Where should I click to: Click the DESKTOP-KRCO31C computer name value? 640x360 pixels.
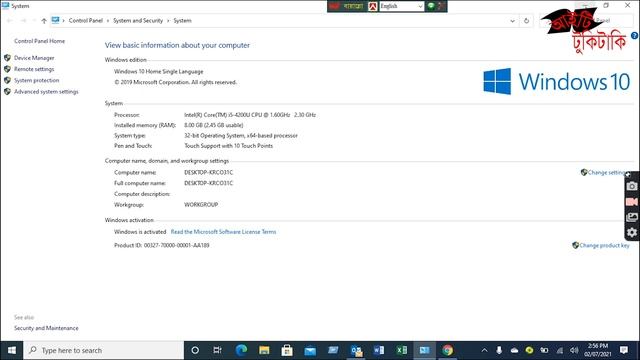pyautogui.click(x=209, y=173)
